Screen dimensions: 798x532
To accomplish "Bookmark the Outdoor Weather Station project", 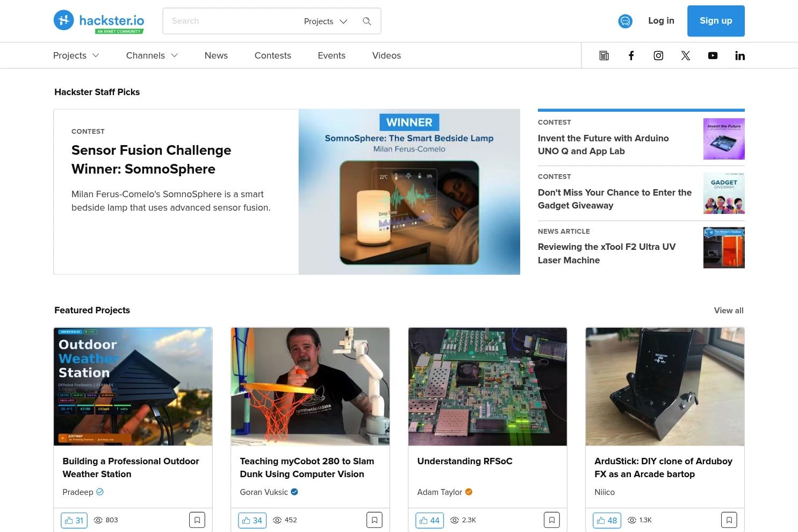I will pos(197,520).
